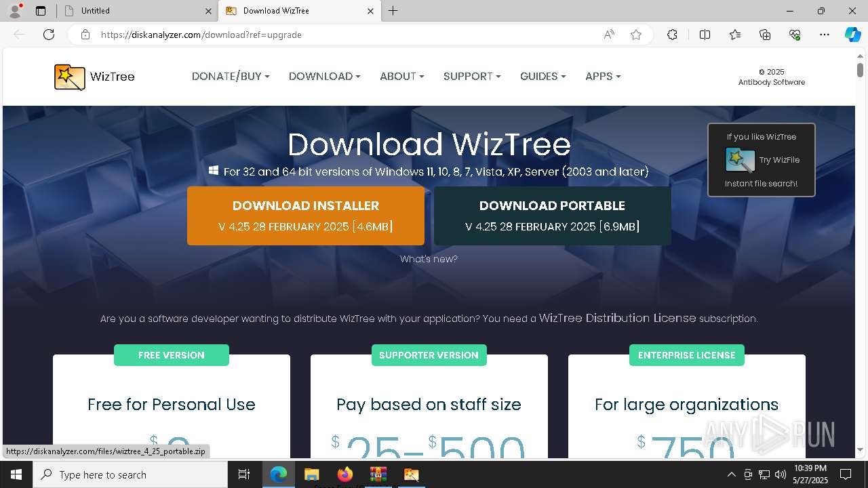The image size is (868, 488).
Task: Open the Copilot sidebar icon
Action: tap(852, 35)
